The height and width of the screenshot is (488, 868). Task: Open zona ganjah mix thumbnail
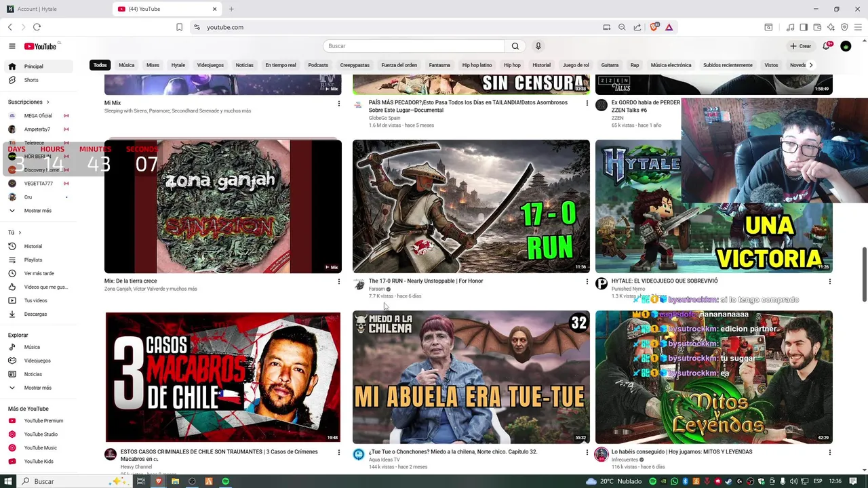click(x=223, y=206)
